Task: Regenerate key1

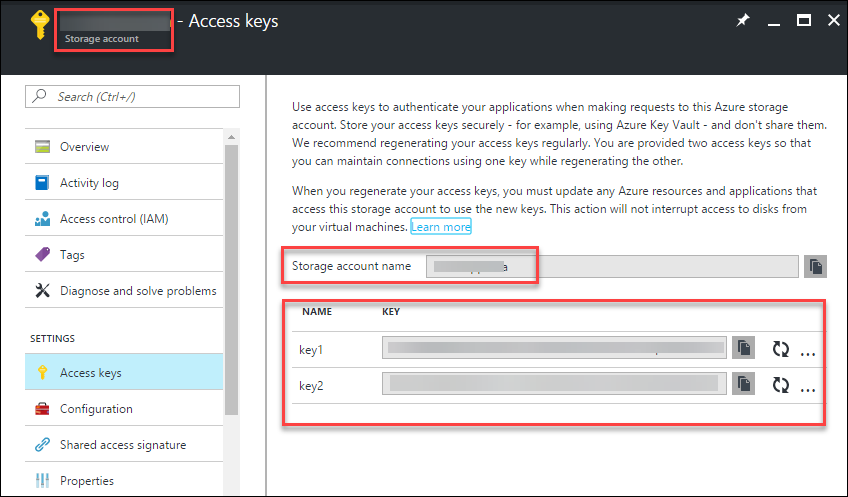Action: click(780, 349)
